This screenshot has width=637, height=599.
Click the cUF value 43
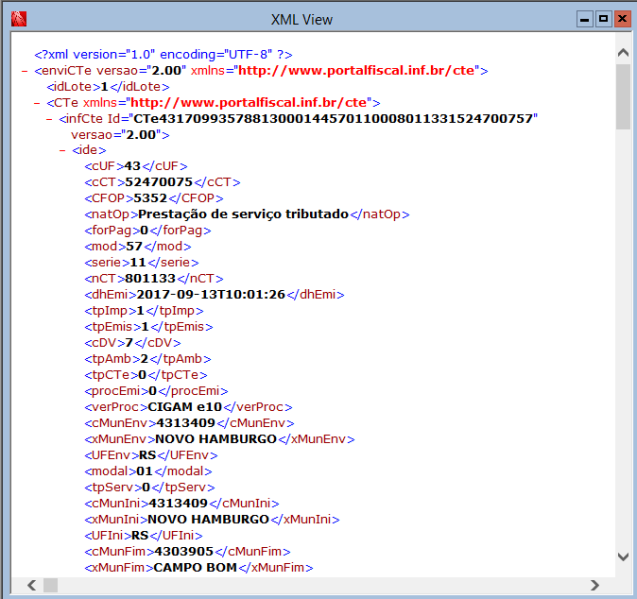point(132,166)
